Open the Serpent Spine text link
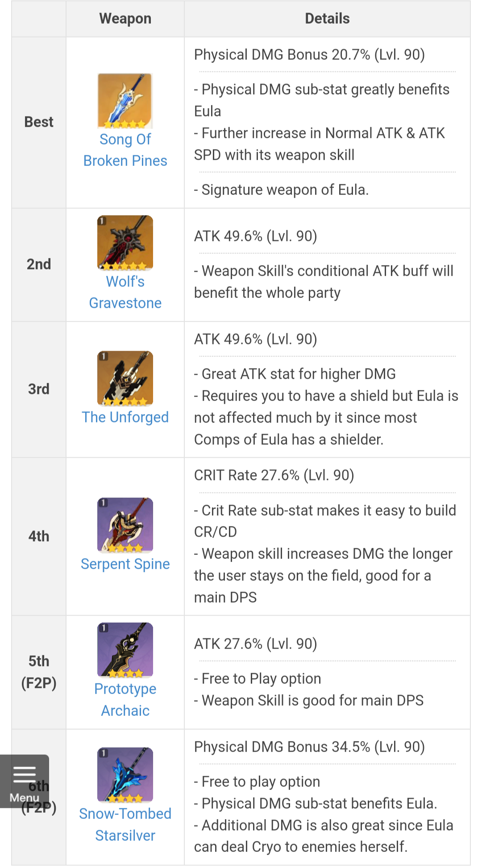482x868 pixels. pos(125,564)
